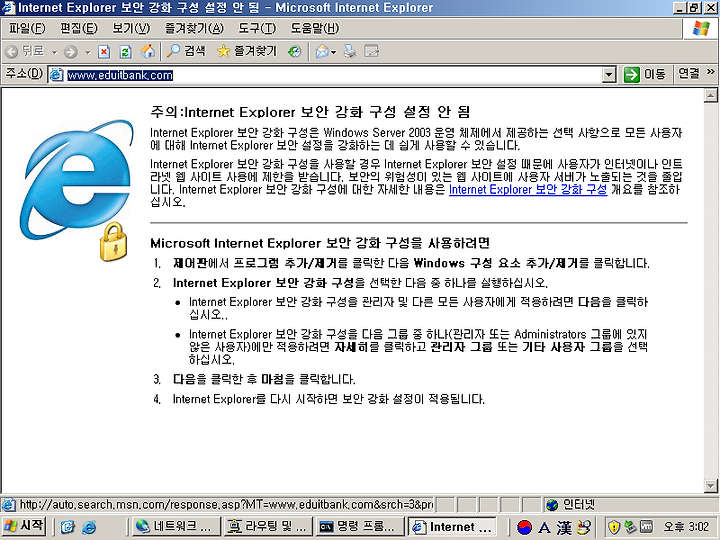720x540 pixels.
Task: Click the IE window title bar icon
Action: [x=8, y=7]
